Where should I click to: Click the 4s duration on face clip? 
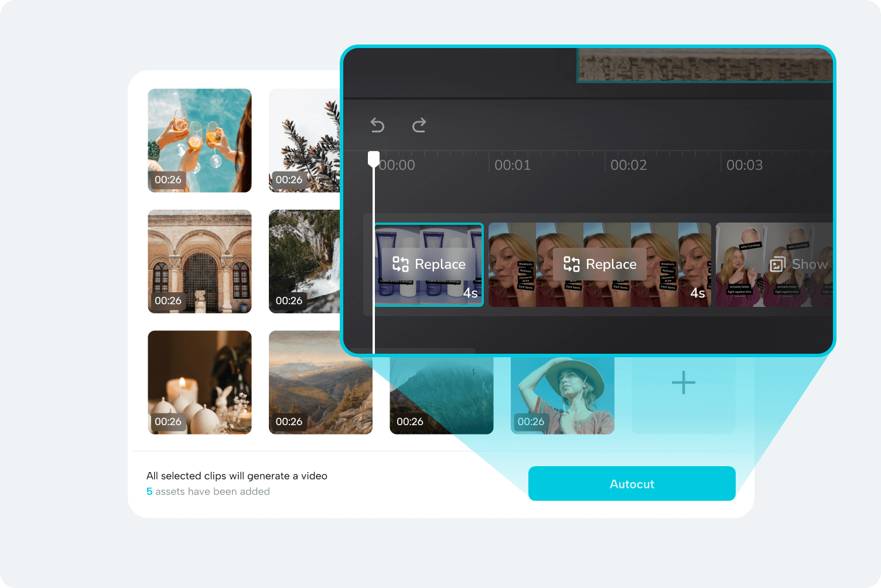click(698, 292)
